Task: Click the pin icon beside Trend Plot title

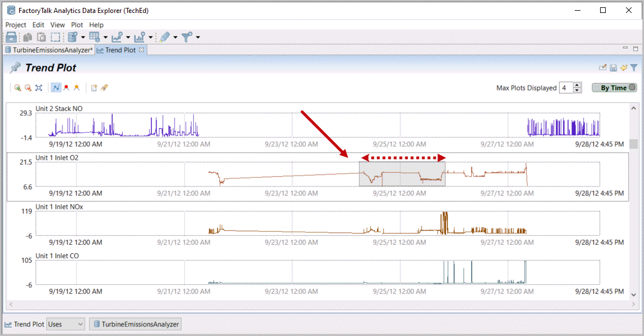Action: 15,68
